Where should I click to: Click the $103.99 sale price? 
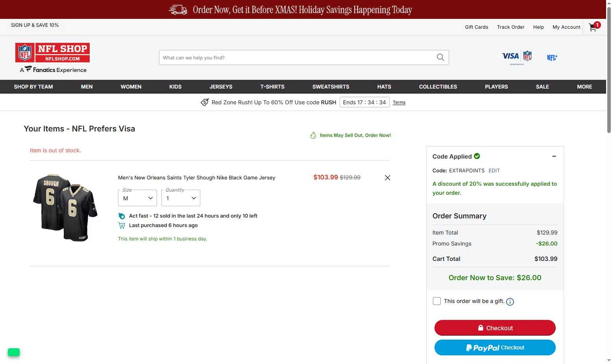click(325, 177)
